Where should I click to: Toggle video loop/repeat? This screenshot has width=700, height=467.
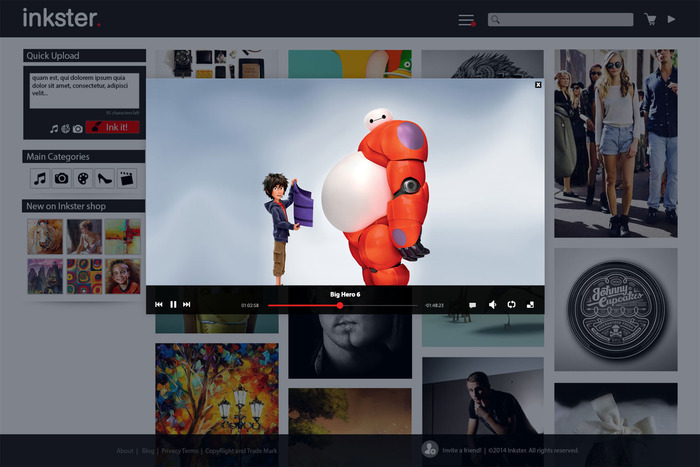(512, 304)
